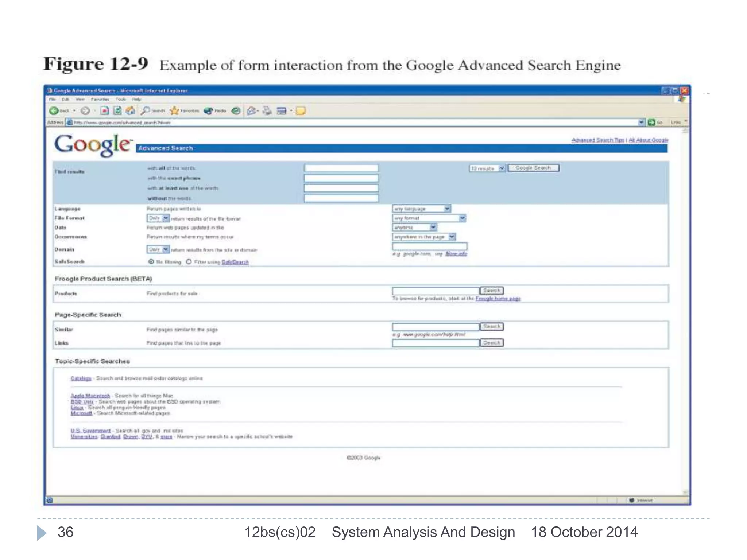The height and width of the screenshot is (560, 747).
Task: Click the Google Search button
Action: 533,168
